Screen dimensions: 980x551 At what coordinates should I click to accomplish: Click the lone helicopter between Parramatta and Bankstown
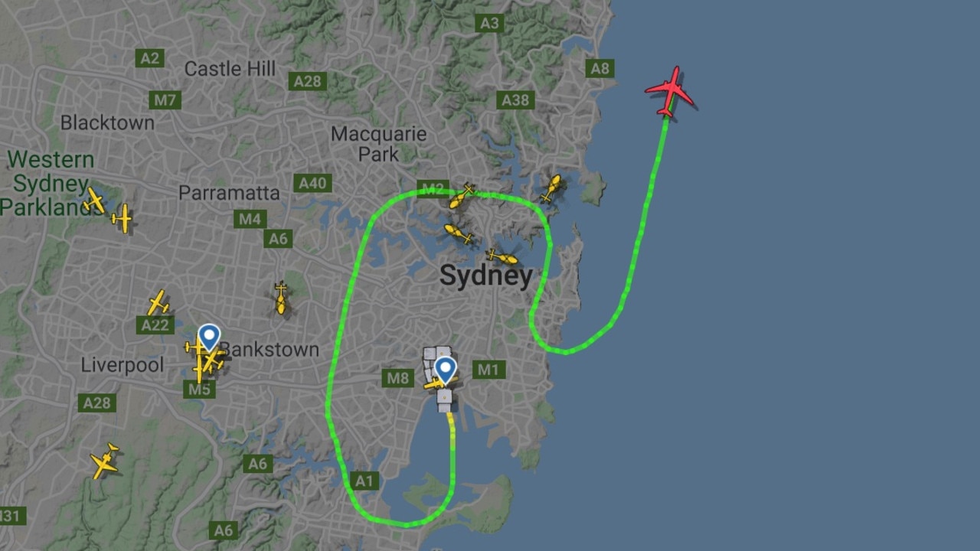[x=281, y=298]
